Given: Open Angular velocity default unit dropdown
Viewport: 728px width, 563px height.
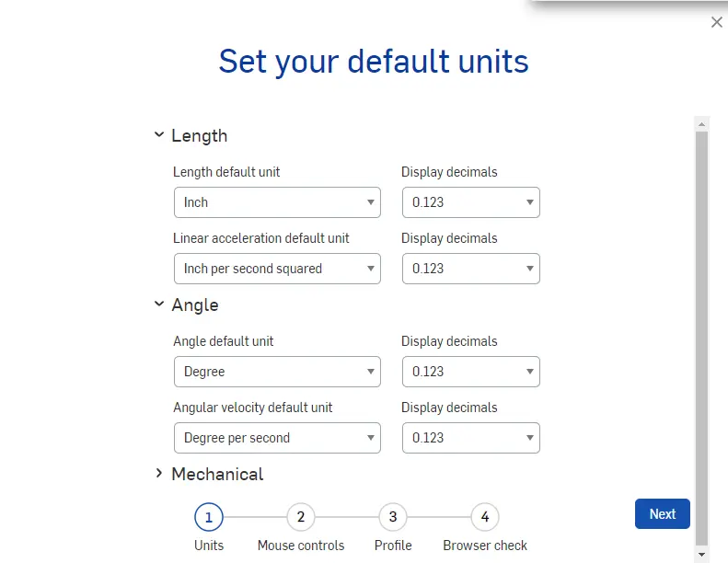Looking at the screenshot, I should pos(277,438).
